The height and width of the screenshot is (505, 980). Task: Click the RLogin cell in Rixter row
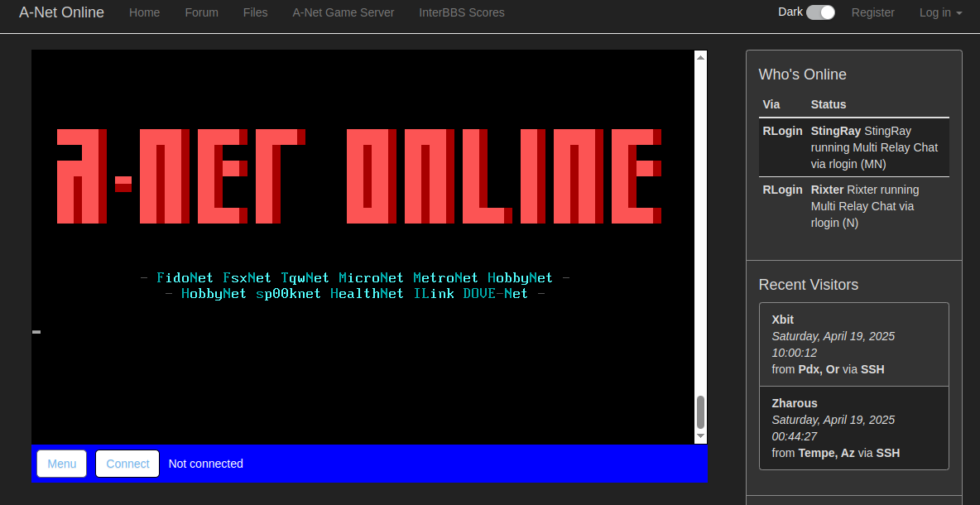pos(782,190)
